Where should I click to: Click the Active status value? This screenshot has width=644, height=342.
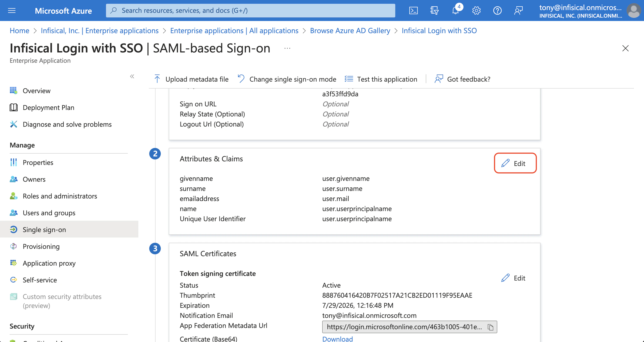[331, 285]
